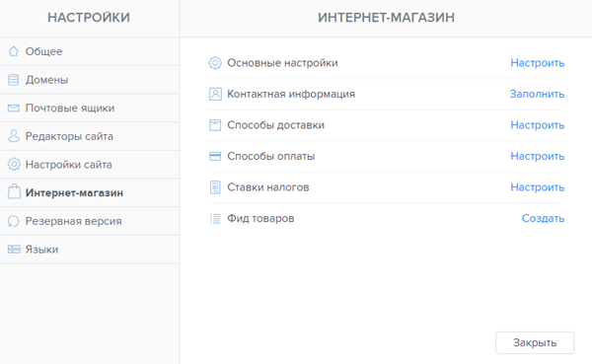This screenshot has width=592, height=364.
Task: Click the flag icon beside Языки
Action: [x=14, y=250]
